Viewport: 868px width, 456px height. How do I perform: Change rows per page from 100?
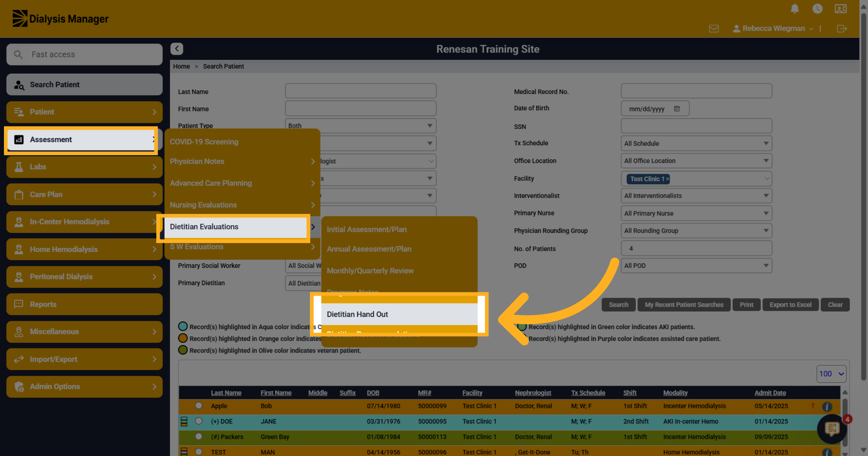(x=831, y=374)
